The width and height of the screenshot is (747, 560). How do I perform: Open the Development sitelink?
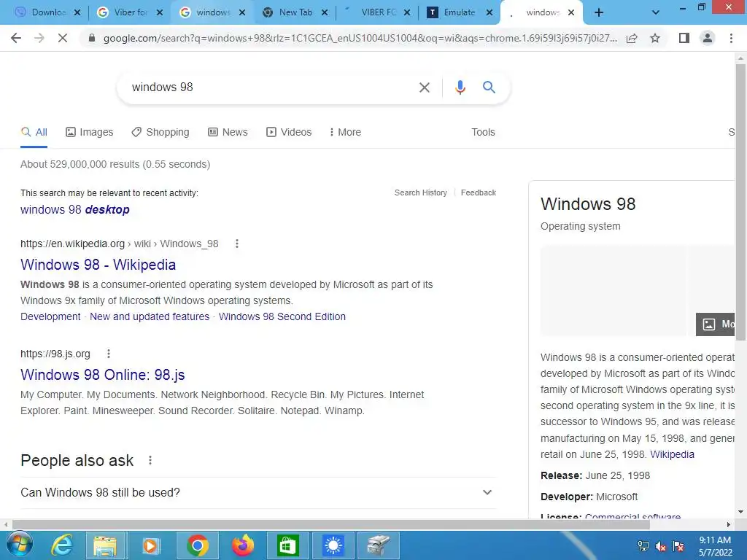pyautogui.click(x=50, y=316)
